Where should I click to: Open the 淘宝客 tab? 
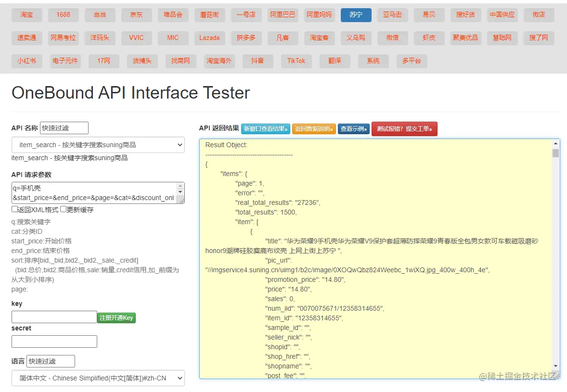(x=319, y=38)
